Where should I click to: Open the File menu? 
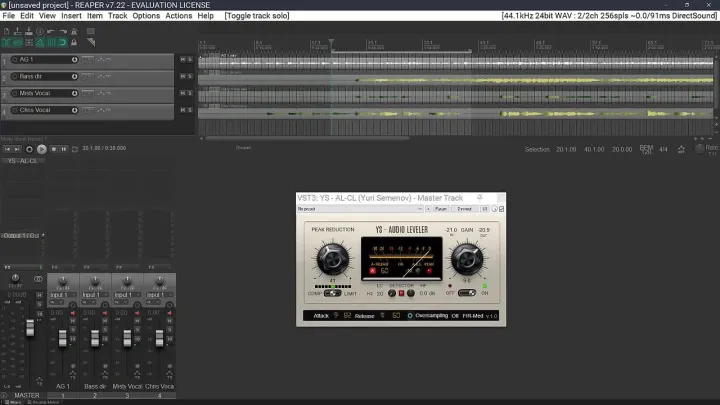(8, 16)
